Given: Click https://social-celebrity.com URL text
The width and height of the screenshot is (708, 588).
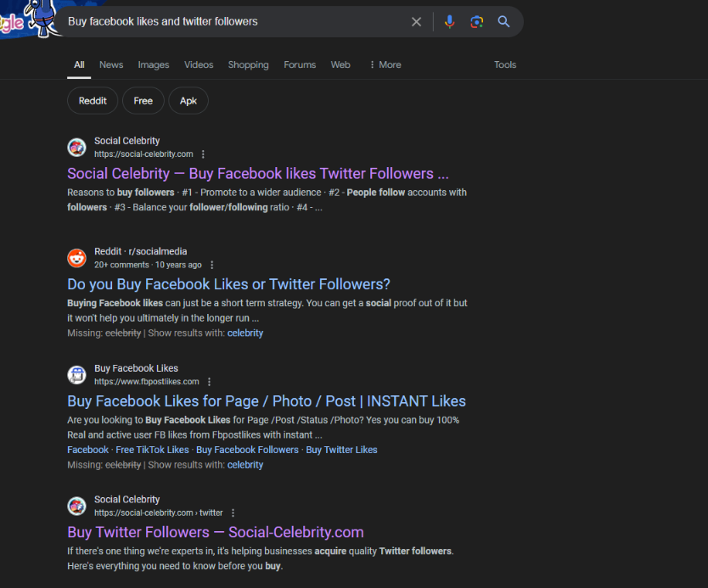Looking at the screenshot, I should [143, 154].
